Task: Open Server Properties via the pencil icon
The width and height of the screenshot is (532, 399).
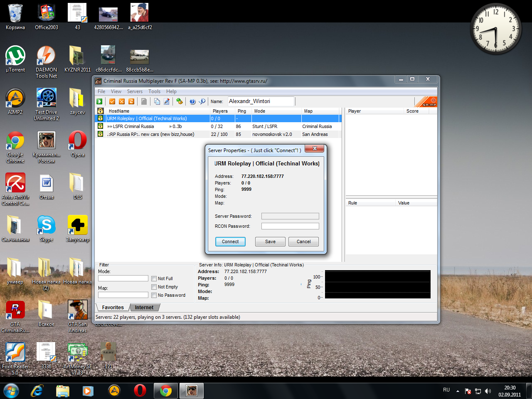Action: [x=167, y=101]
